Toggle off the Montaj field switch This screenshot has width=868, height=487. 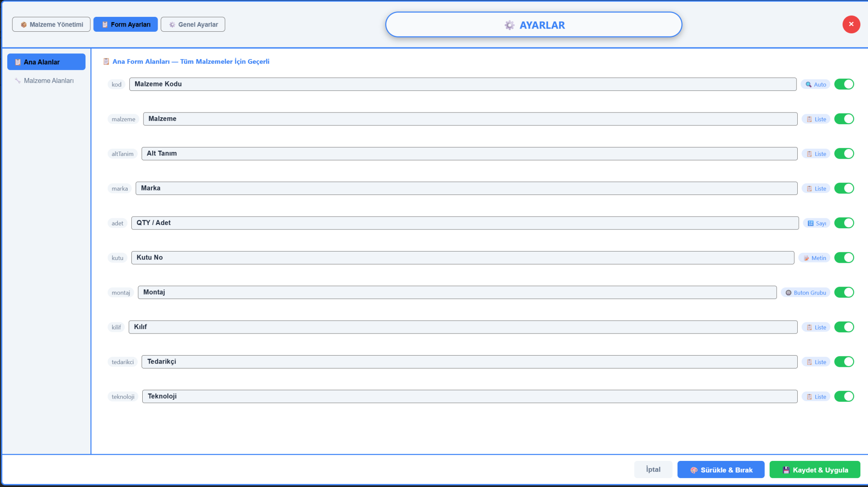[844, 293]
